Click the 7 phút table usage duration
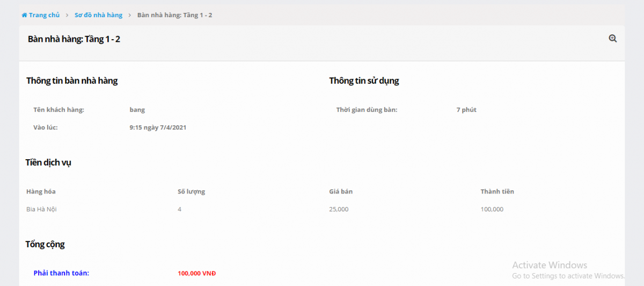The image size is (644, 286). 466,110
